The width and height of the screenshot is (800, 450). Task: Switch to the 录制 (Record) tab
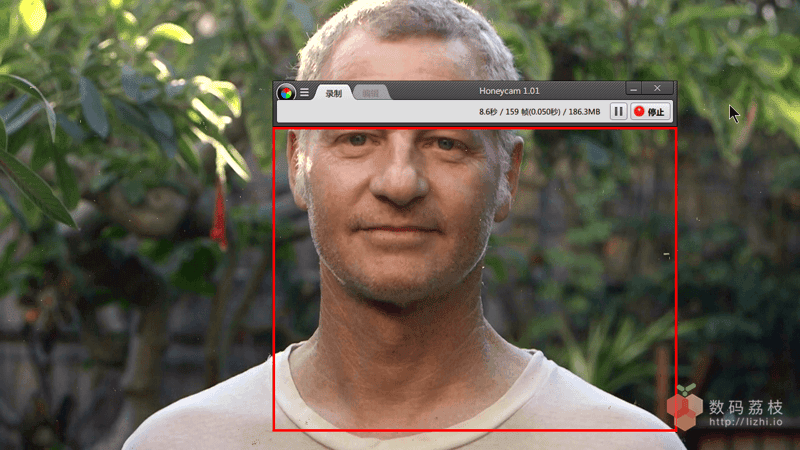[334, 93]
